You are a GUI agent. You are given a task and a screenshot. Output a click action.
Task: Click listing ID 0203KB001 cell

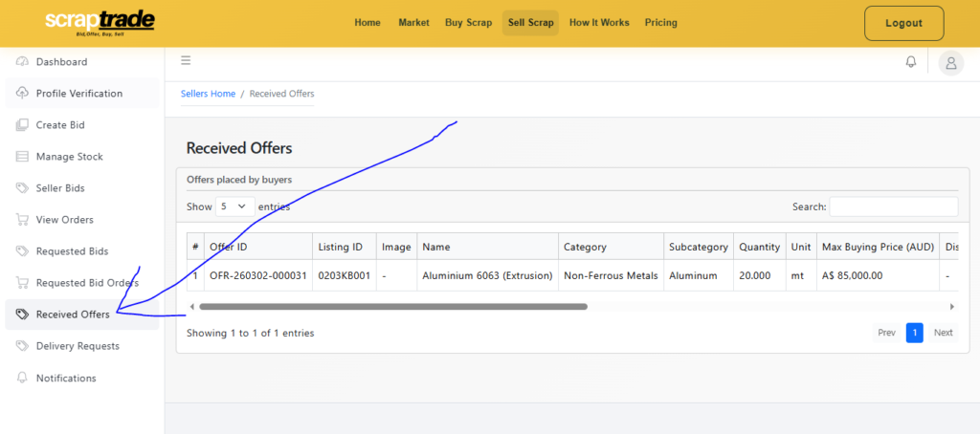(345, 275)
